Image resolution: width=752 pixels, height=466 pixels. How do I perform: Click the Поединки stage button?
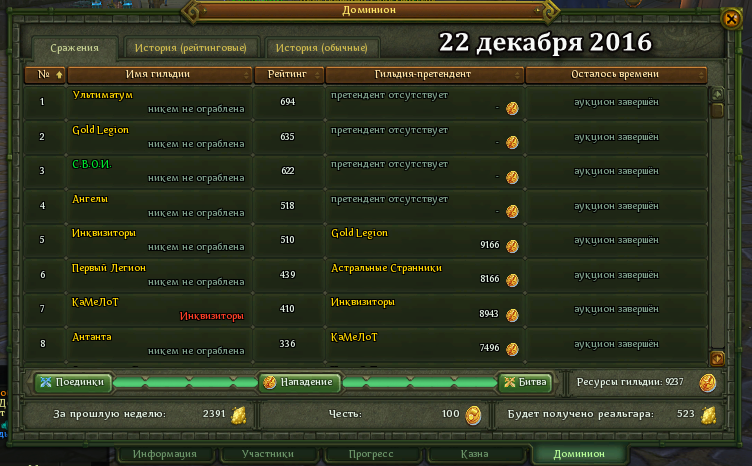73,382
